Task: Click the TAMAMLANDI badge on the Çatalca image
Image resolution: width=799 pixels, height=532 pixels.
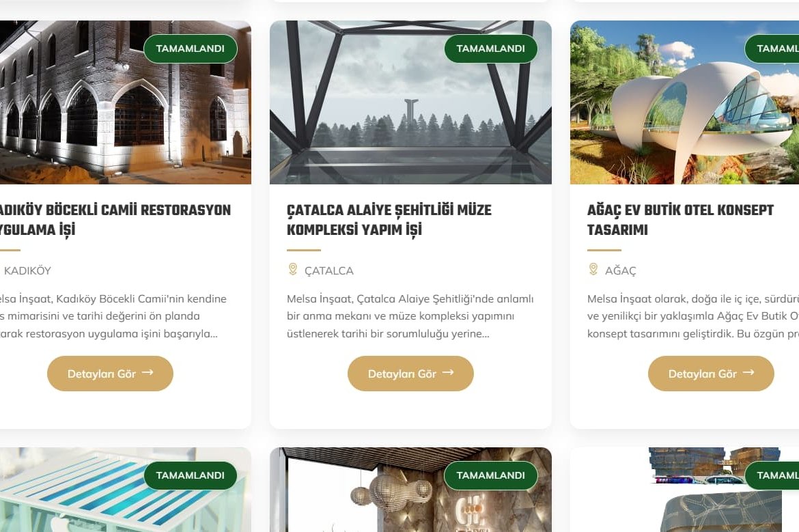Action: [491, 48]
